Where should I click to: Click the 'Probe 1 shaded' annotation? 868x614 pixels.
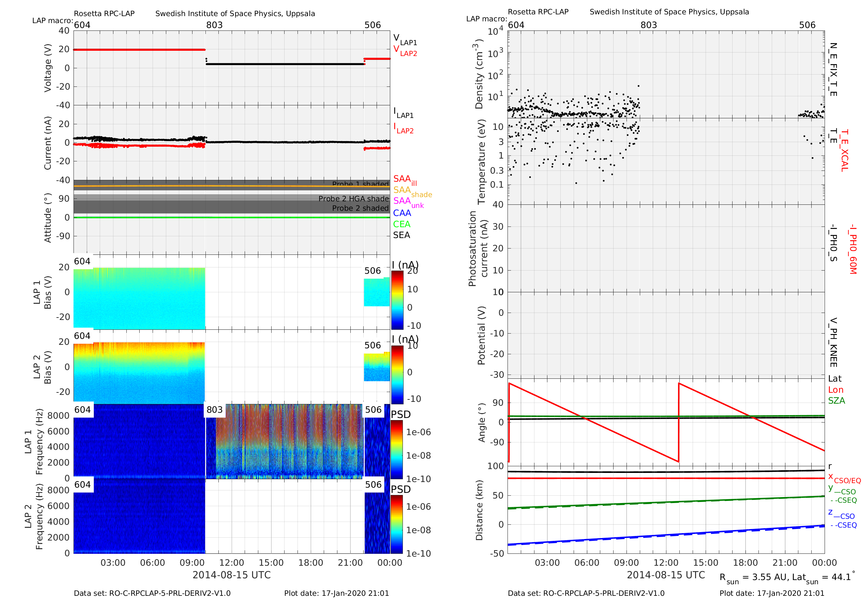(x=360, y=184)
